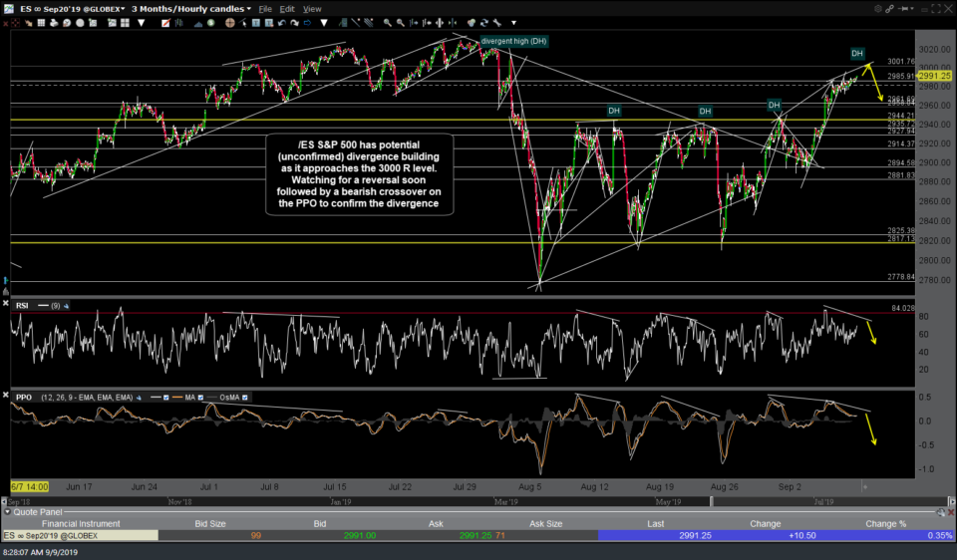Toggle the PPO MA line checkbox
957x560 pixels.
point(200,398)
